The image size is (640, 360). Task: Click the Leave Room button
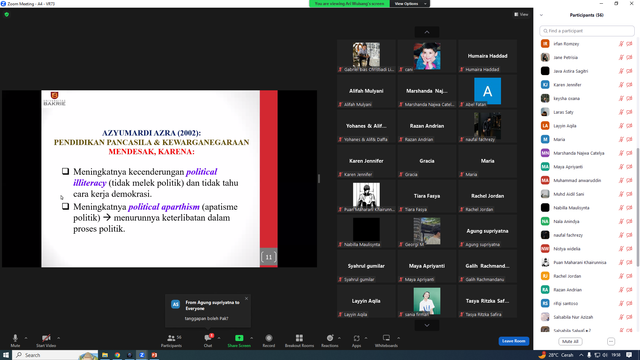[513, 341]
